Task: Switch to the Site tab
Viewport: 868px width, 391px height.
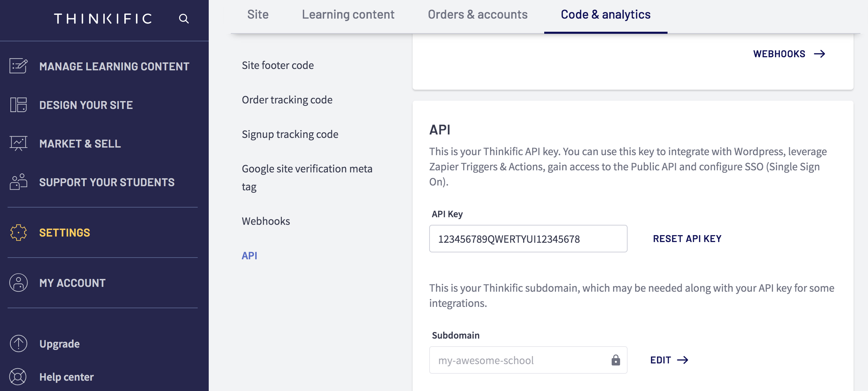Action: (258, 14)
